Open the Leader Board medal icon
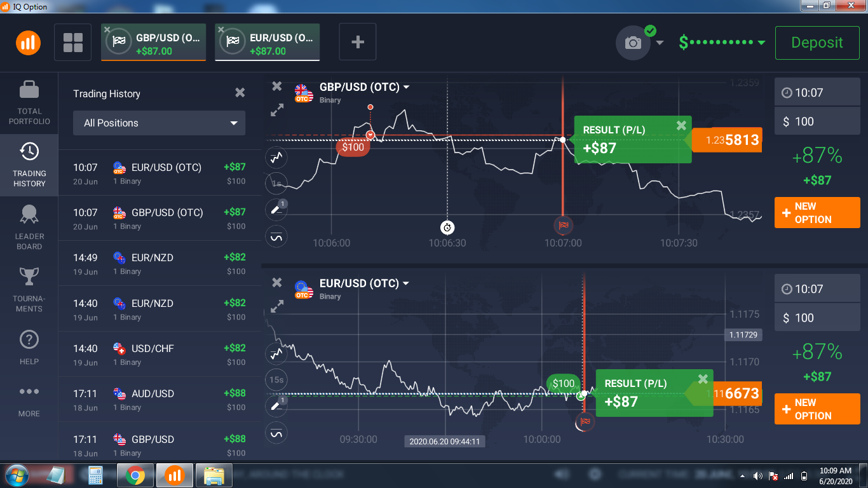 click(x=29, y=215)
